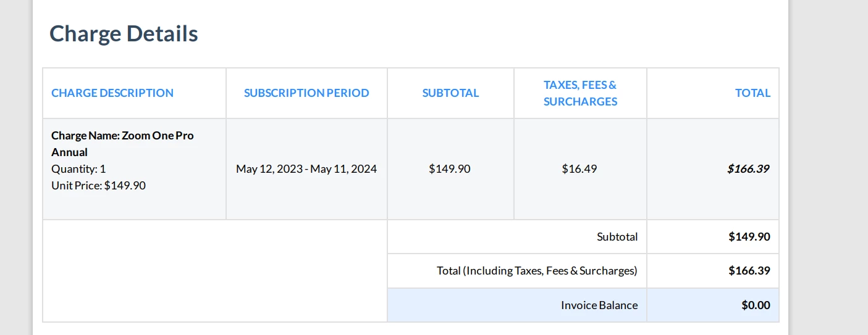This screenshot has width=868, height=335.
Task: Click the italic $166.39 row total
Action: click(748, 168)
